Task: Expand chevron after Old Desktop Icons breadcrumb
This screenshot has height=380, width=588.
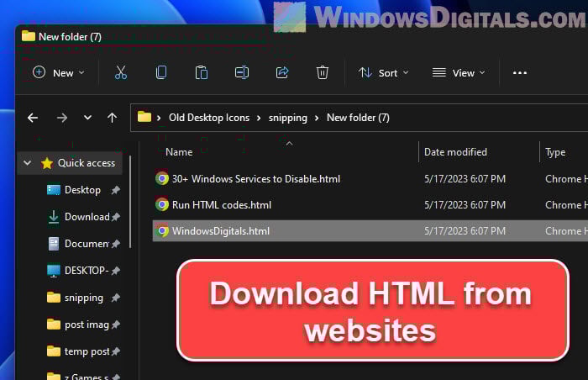Action: click(259, 119)
